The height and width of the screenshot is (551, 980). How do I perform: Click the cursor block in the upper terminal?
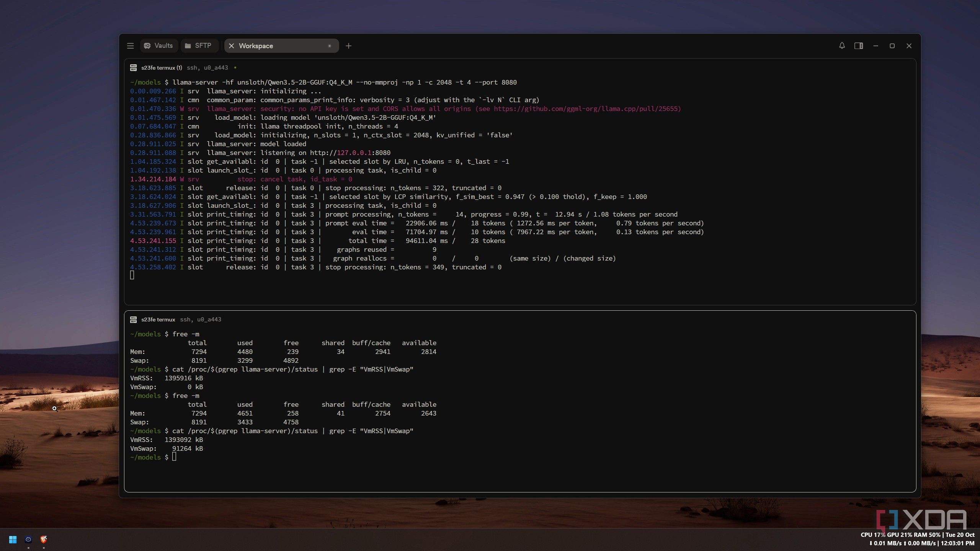pos(132,275)
